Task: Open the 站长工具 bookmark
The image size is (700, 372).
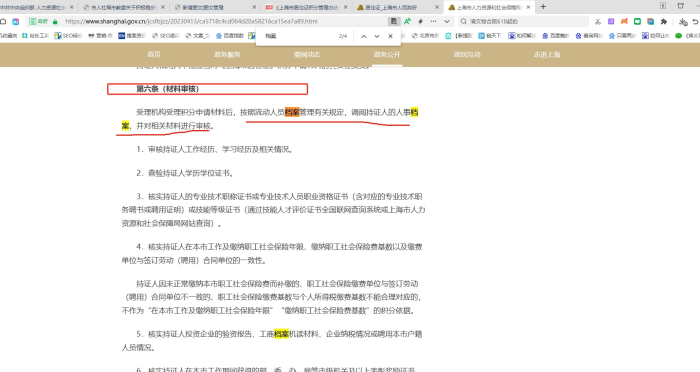Action: click(x=36, y=36)
